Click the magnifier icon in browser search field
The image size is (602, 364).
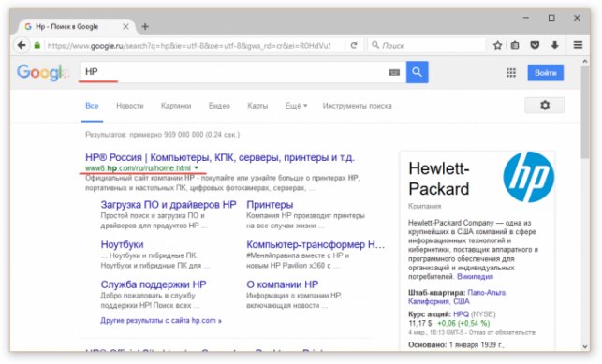(375, 45)
